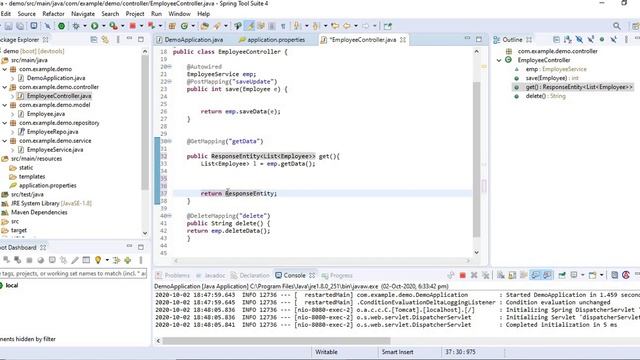
Task: Click the Search magnifier icon at top right
Action: (x=617, y=26)
